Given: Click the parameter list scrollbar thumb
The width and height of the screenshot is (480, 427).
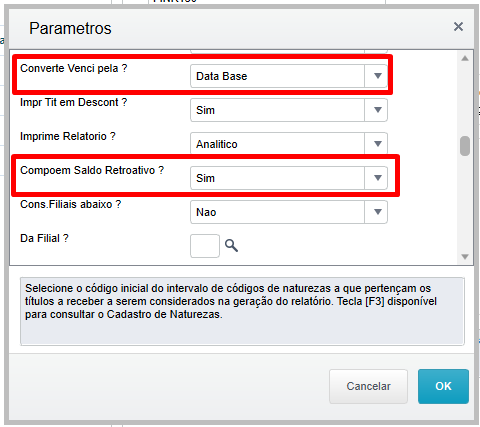Looking at the screenshot, I should click(x=465, y=146).
